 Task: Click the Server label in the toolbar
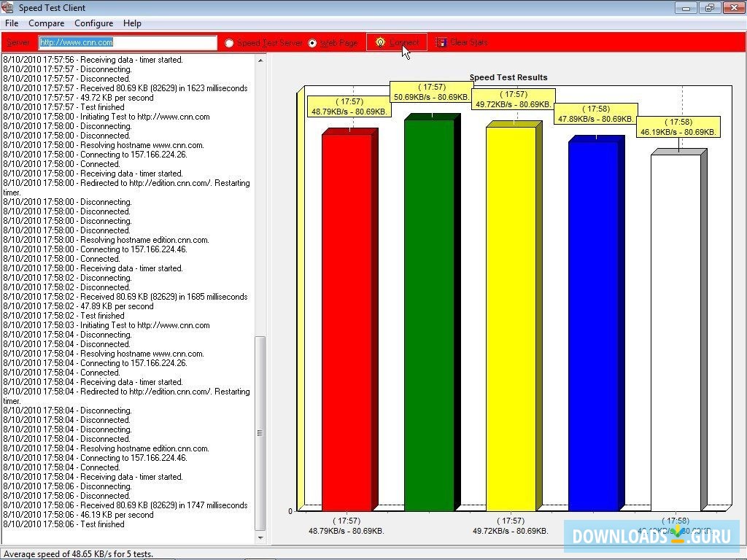point(18,42)
